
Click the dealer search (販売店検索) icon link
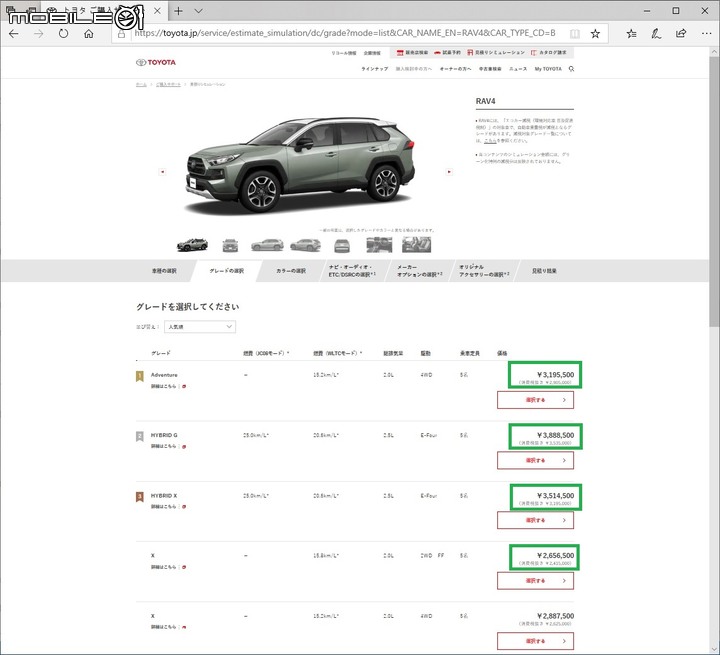click(x=412, y=53)
